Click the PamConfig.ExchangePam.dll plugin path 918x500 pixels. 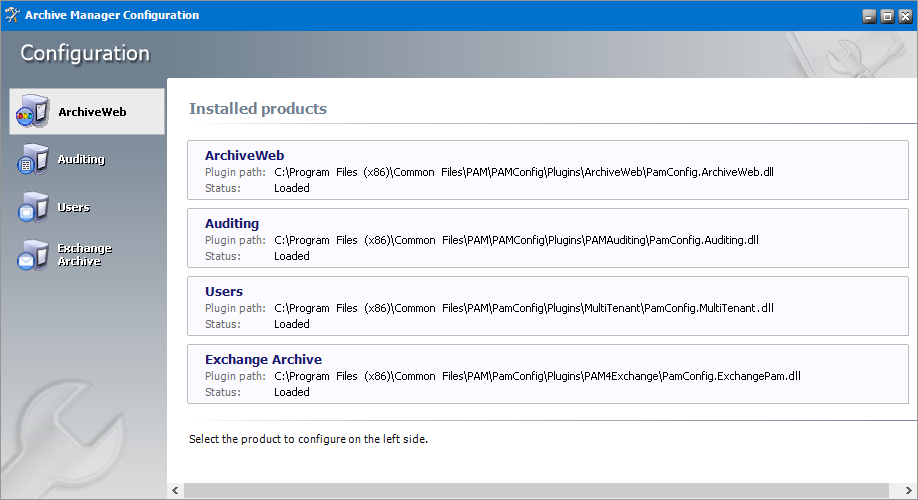(537, 376)
